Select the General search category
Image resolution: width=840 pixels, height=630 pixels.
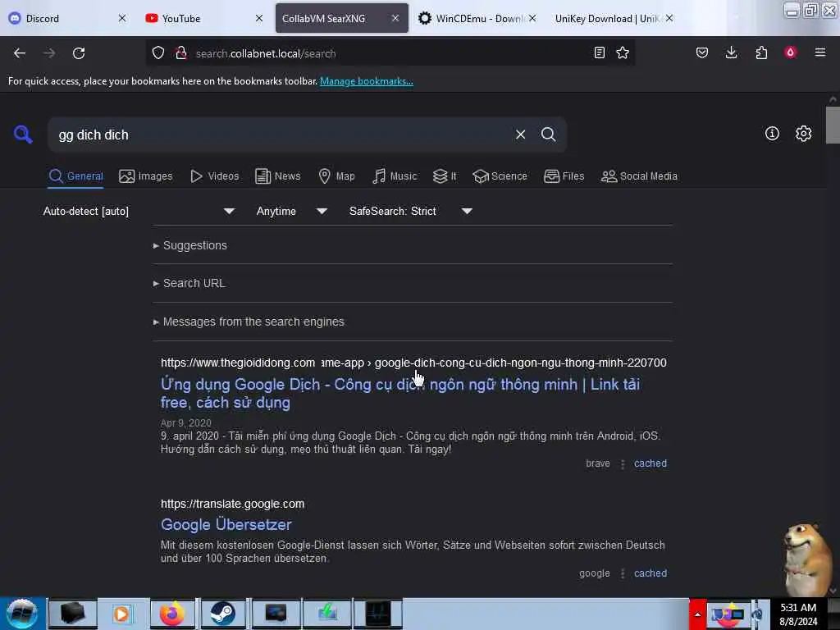coord(75,176)
